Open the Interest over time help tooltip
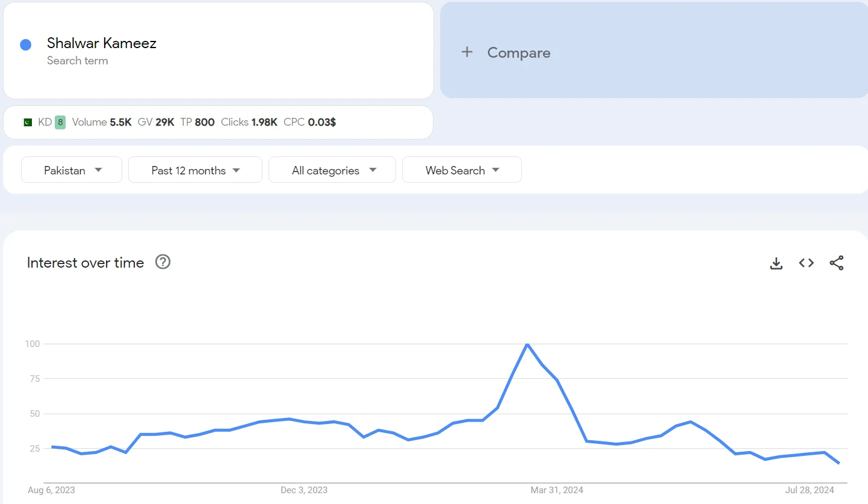 point(163,262)
